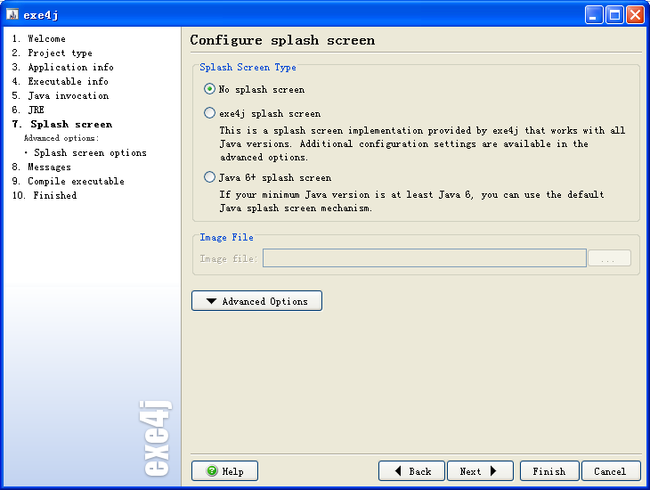Go to step 8 Messages

point(41,167)
